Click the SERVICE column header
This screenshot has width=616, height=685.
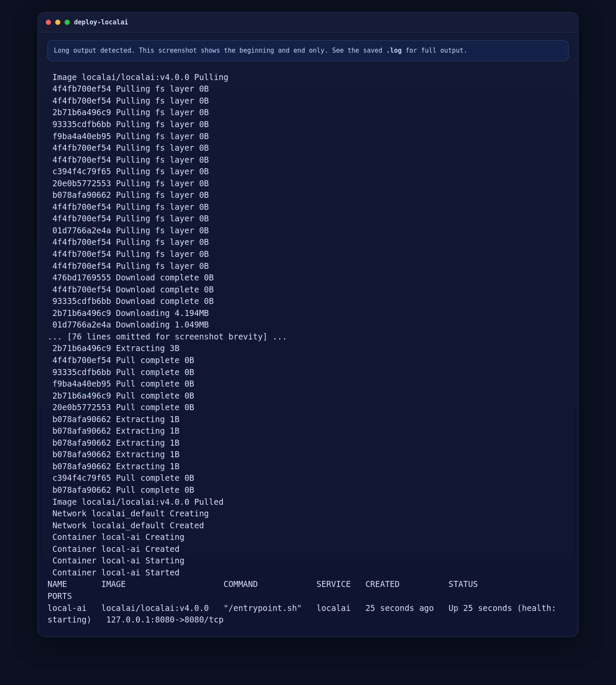pos(334,584)
